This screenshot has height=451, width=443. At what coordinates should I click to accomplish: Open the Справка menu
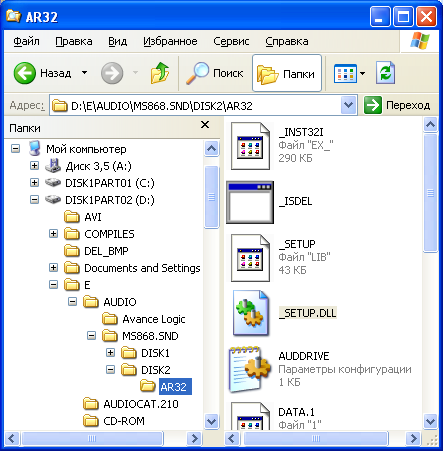(287, 41)
